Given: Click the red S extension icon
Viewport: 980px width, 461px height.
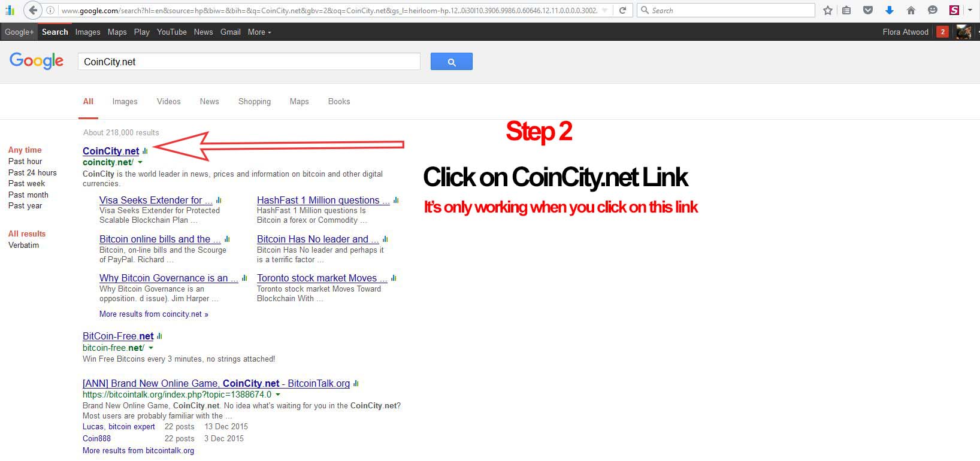Looking at the screenshot, I should pyautogui.click(x=954, y=10).
